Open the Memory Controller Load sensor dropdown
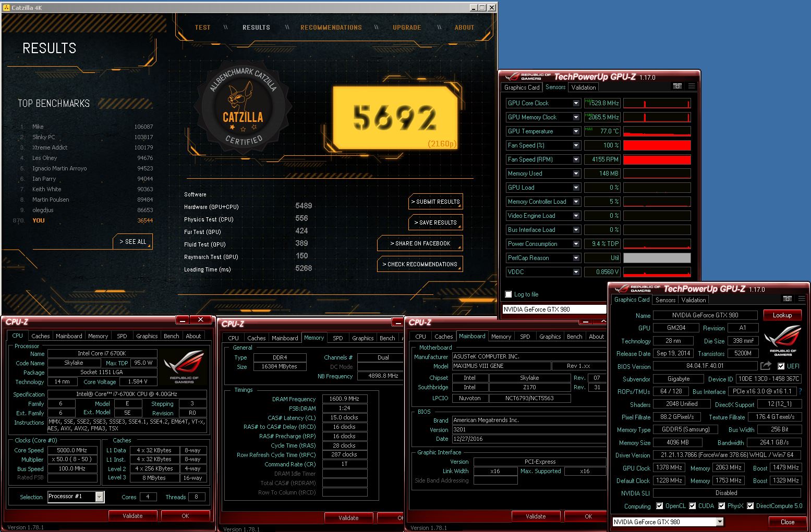The height and width of the screenshot is (532, 811). pos(576,202)
